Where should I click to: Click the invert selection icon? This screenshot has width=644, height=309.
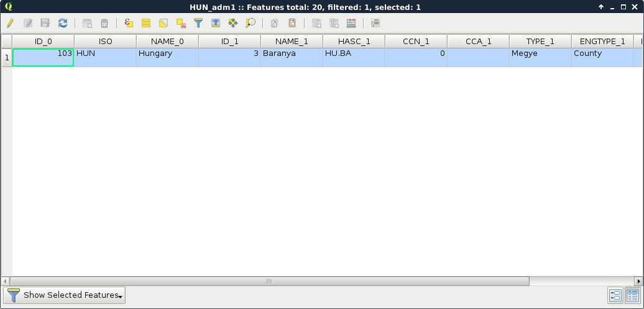pyautogui.click(x=163, y=23)
